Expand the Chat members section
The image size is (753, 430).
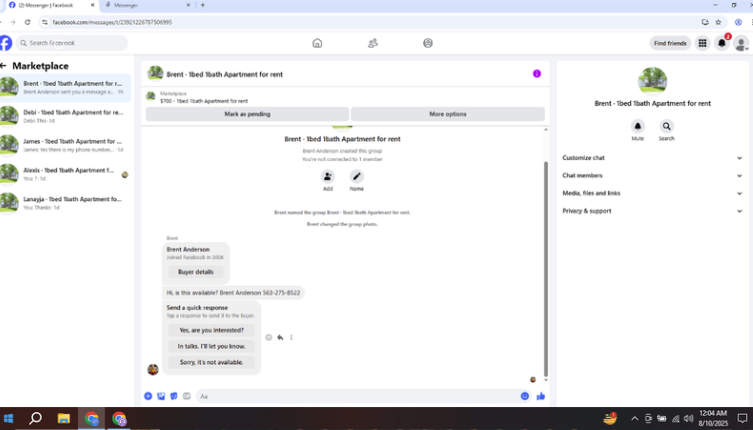click(x=652, y=175)
